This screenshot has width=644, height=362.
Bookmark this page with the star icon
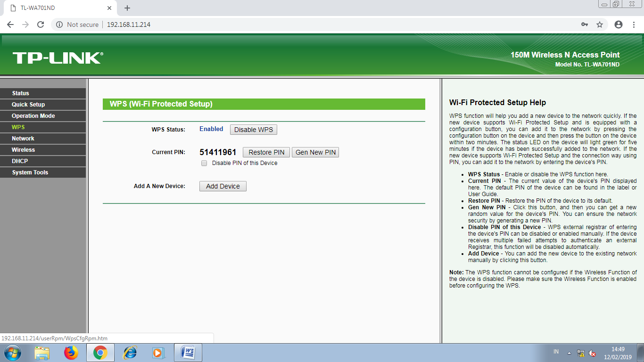pos(600,25)
